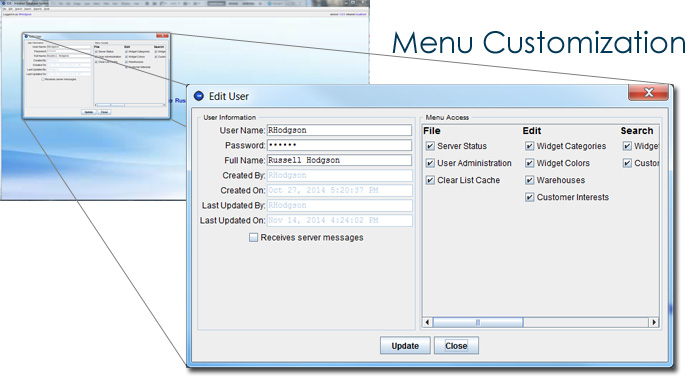Click the Edit User dialog title icon
Image resolution: width=700 pixels, height=381 pixels.
pyautogui.click(x=199, y=96)
